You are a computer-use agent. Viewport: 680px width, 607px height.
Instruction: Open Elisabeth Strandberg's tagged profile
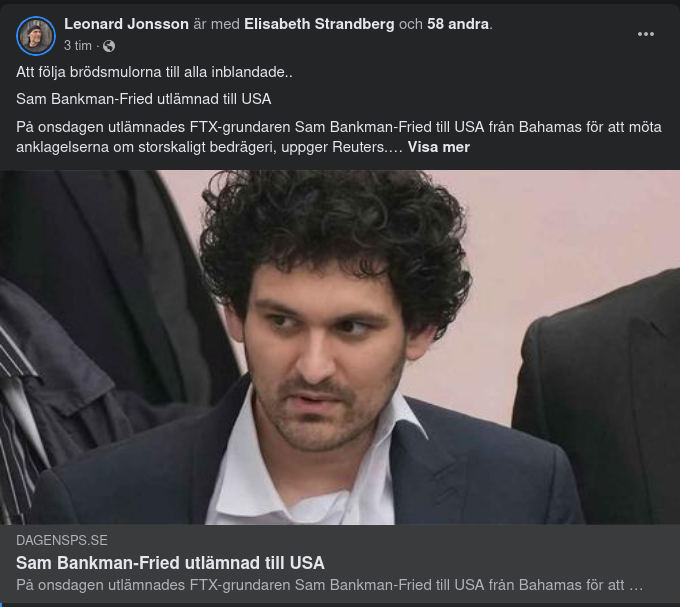tap(319, 24)
